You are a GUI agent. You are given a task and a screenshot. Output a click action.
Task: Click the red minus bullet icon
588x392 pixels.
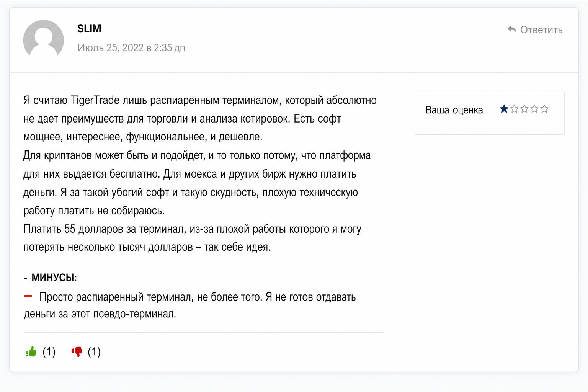(x=28, y=296)
